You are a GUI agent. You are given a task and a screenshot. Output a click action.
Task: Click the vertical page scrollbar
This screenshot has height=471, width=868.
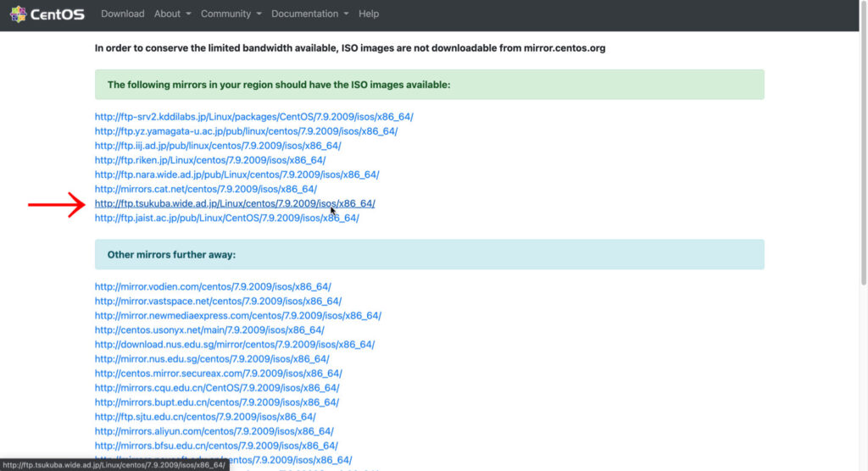coord(864,144)
